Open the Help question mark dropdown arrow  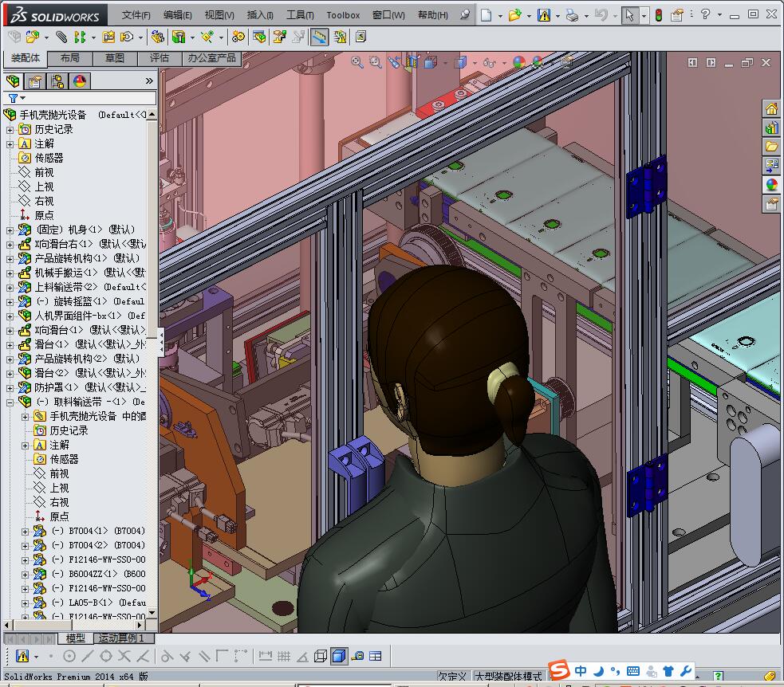pos(719,15)
